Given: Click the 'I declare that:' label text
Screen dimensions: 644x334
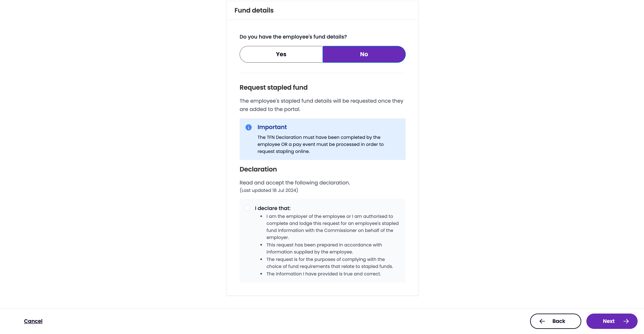Looking at the screenshot, I should point(273,208).
